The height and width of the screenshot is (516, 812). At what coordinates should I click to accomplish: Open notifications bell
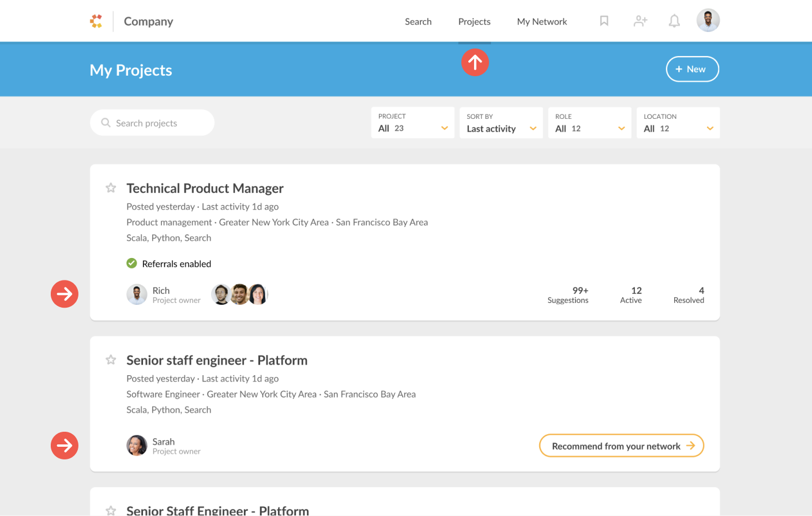click(674, 21)
